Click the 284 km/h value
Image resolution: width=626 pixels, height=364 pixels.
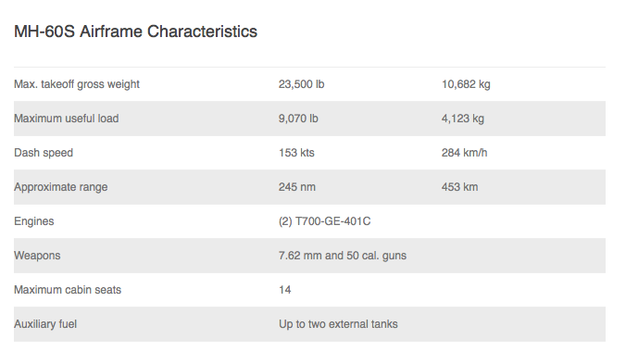point(464,153)
